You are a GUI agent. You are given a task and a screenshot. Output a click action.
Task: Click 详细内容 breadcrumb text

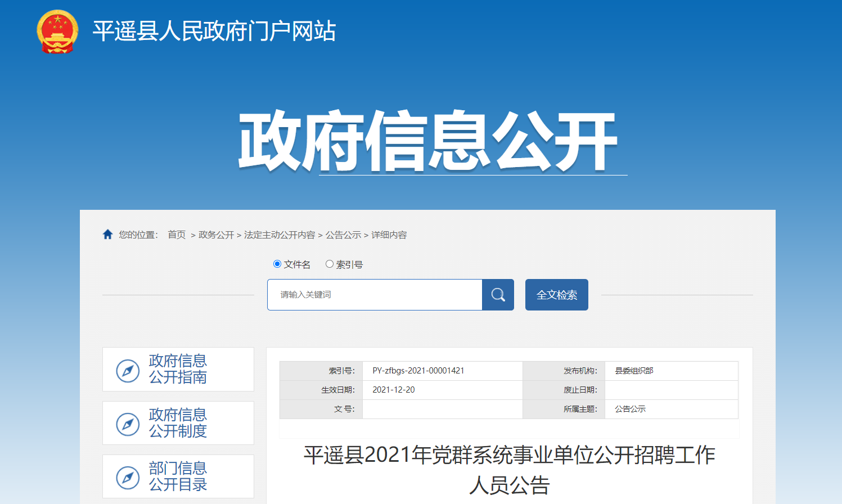pyautogui.click(x=389, y=235)
